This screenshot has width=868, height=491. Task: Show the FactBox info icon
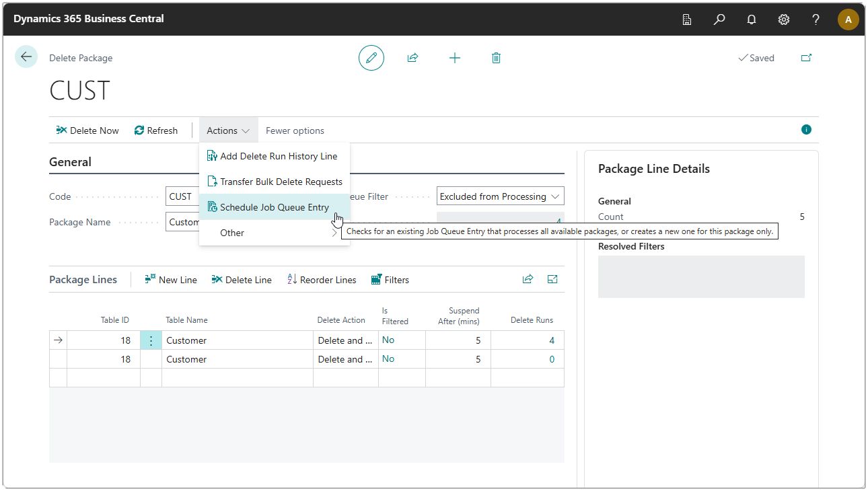pos(806,130)
